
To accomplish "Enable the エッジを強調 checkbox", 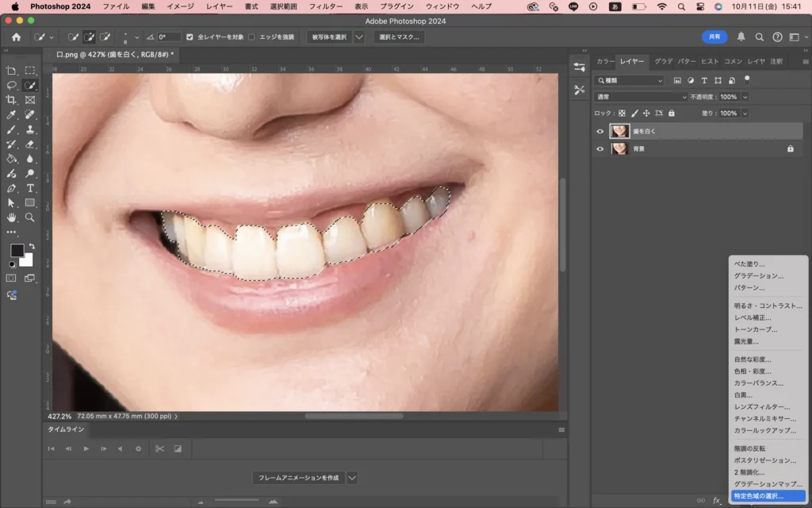I will [x=252, y=37].
